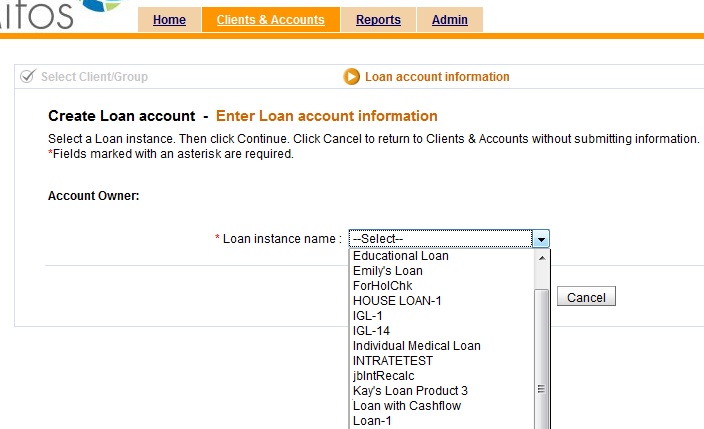Image resolution: width=704 pixels, height=429 pixels.
Task: Click the Select Client/Group checkmark icon
Action: [27, 76]
